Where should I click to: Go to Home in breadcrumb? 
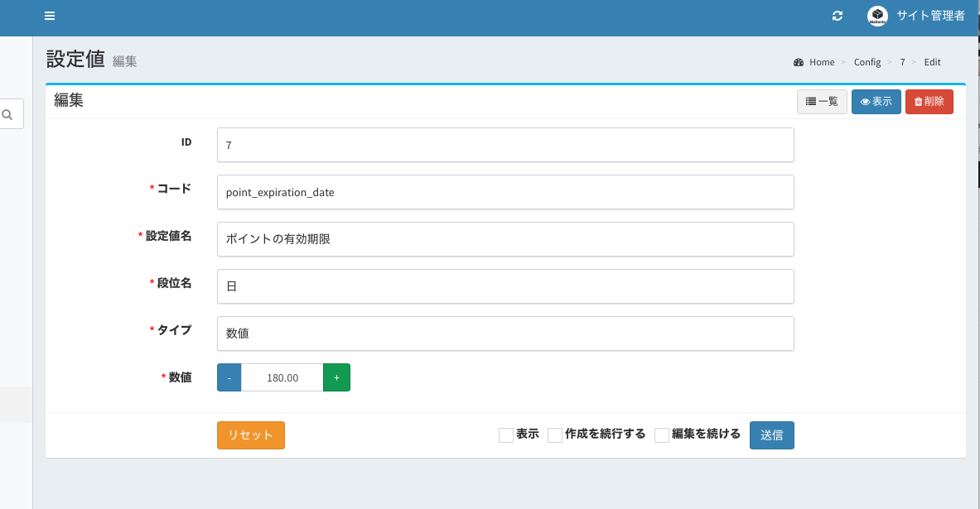[822, 63]
